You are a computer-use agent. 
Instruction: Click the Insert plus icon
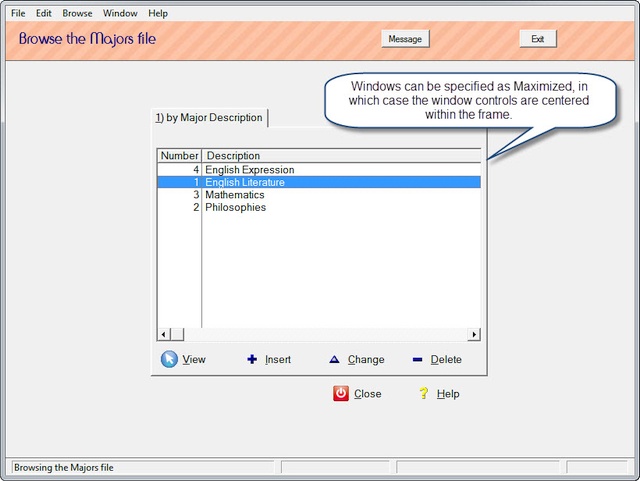click(x=252, y=359)
